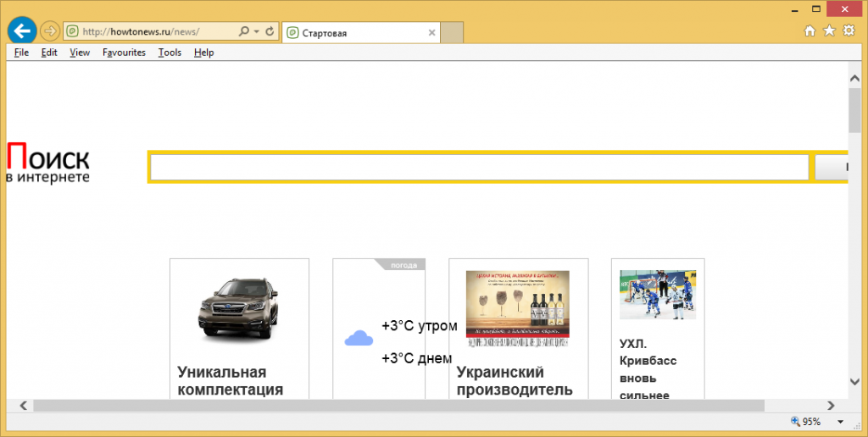Open the Home page icon
868x437 pixels.
point(810,31)
